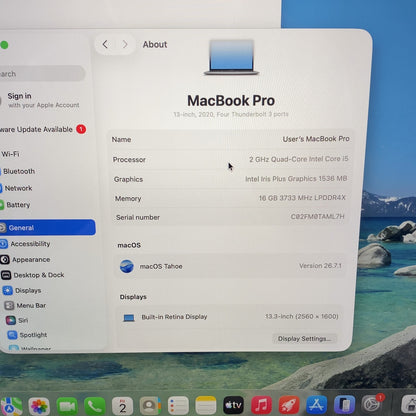
Task: Go forward with the right chevron
Action: tap(125, 44)
